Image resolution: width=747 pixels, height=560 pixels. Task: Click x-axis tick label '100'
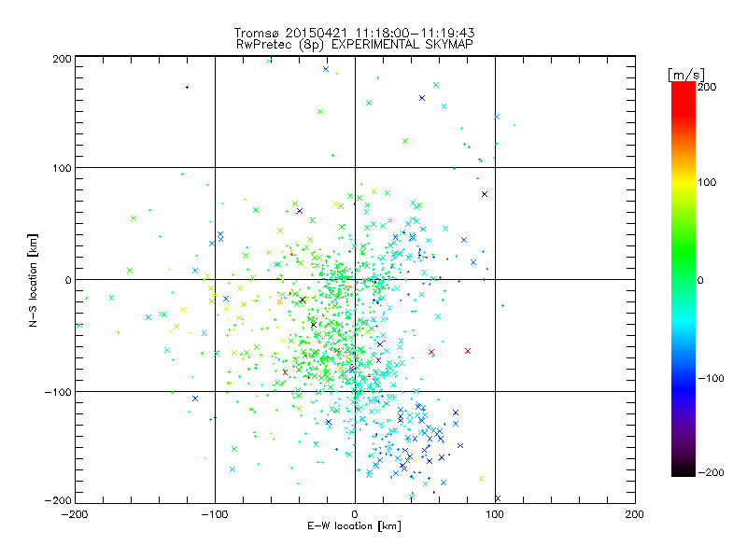coord(495,515)
